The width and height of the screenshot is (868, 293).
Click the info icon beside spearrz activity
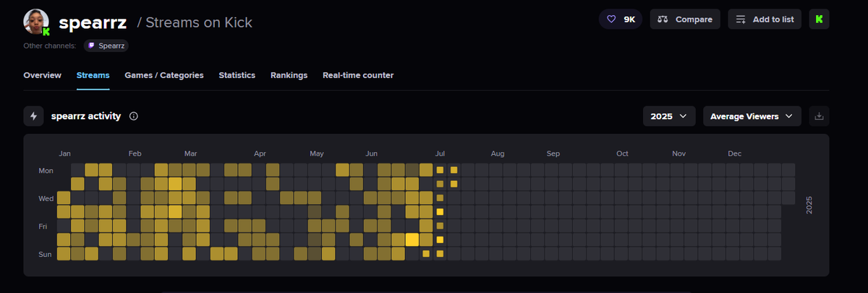[x=134, y=116]
